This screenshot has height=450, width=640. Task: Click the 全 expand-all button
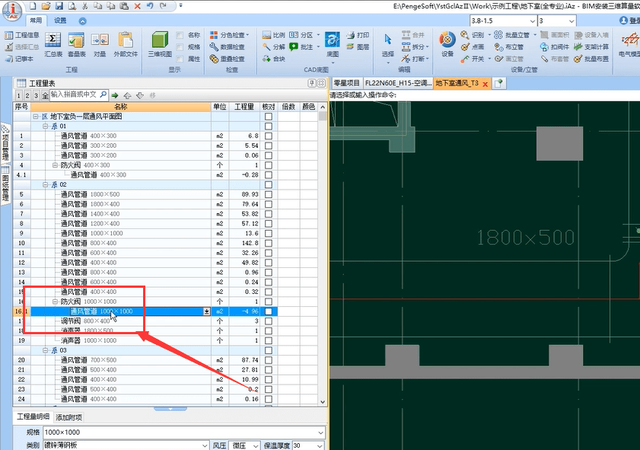(45, 96)
